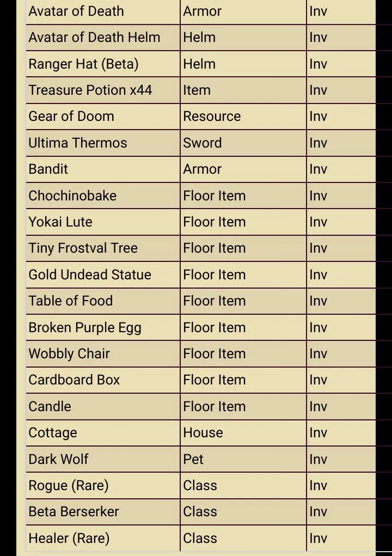Image resolution: width=392 pixels, height=556 pixels.
Task: Select Ranger Hat (Beta) item name
Action: click(x=83, y=64)
